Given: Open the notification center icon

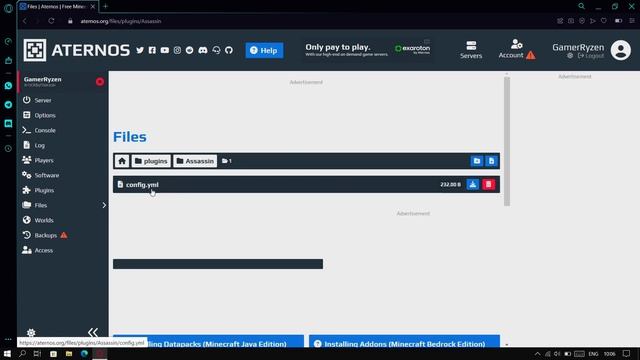Looking at the screenshot, I should (627, 353).
